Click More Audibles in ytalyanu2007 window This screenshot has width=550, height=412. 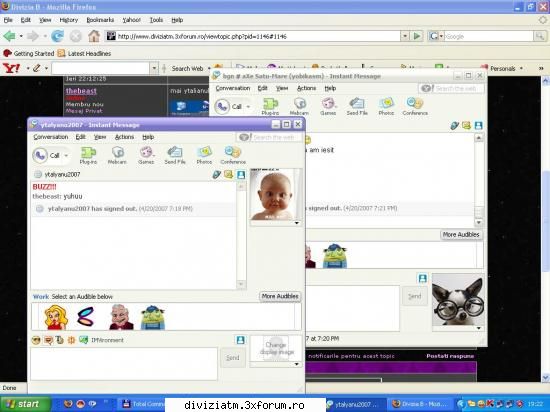280,296
